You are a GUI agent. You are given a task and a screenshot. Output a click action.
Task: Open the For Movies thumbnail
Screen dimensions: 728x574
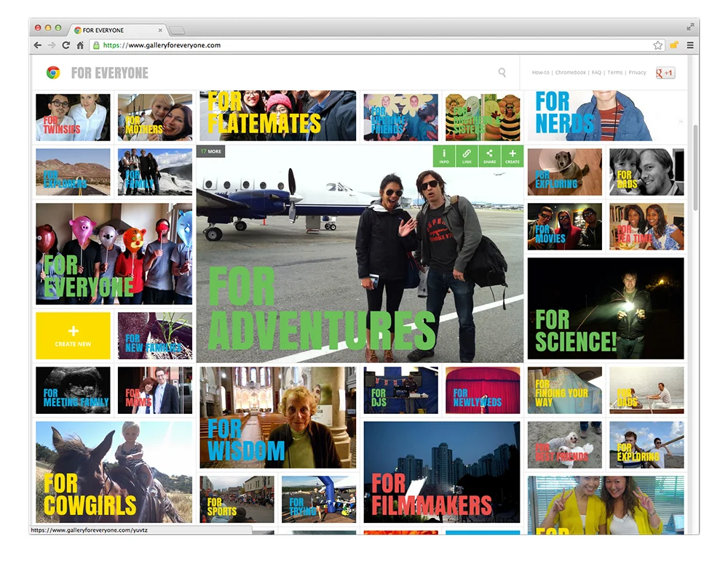point(565,226)
